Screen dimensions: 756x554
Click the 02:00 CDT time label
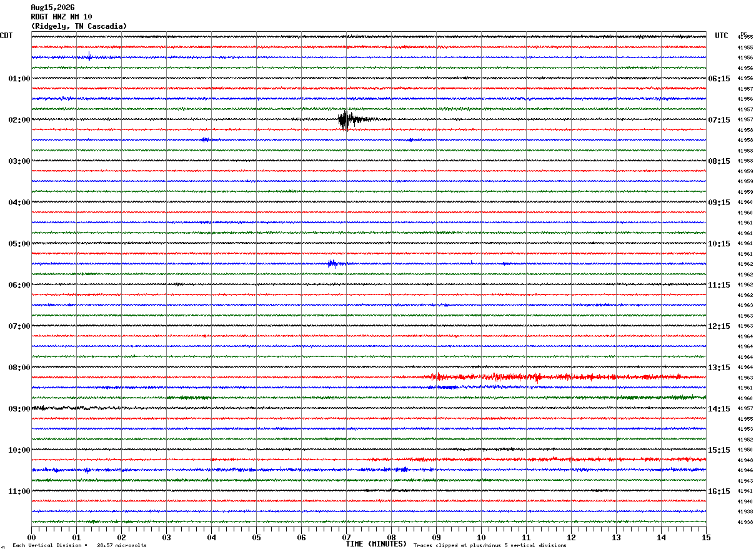pos(19,120)
